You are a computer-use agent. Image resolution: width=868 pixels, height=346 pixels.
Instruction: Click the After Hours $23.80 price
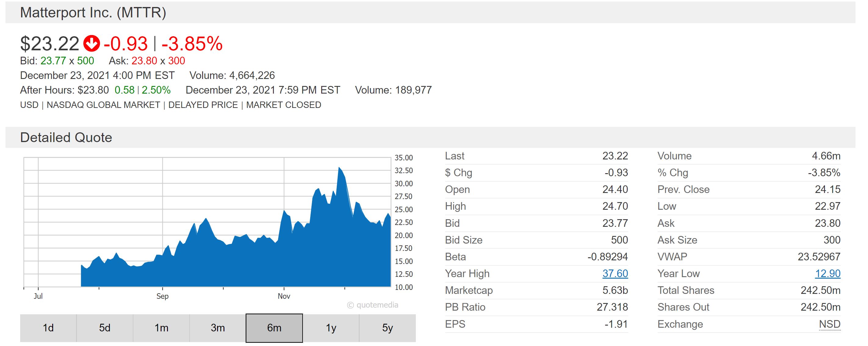pos(93,90)
